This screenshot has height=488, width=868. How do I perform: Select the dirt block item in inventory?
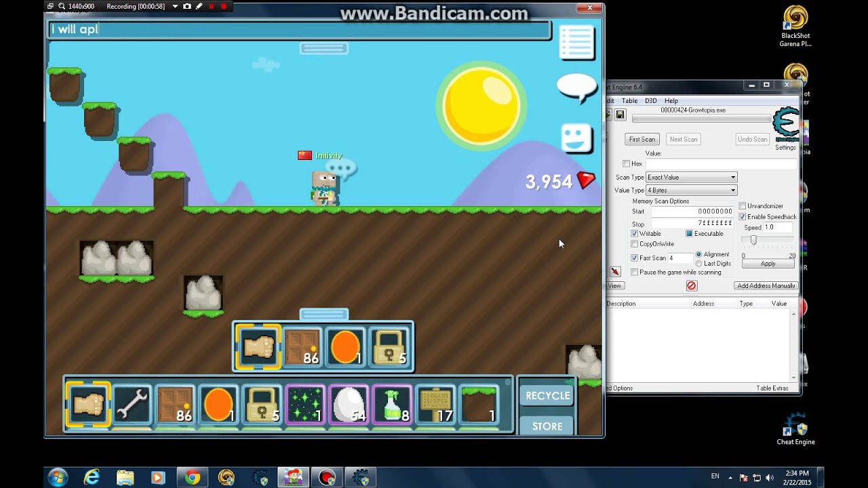point(479,405)
